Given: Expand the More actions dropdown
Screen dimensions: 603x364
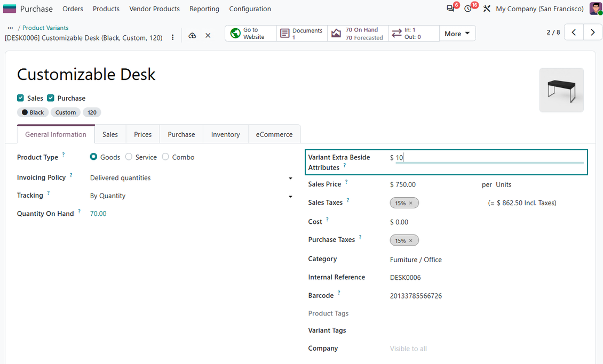Looking at the screenshot, I should tap(457, 34).
